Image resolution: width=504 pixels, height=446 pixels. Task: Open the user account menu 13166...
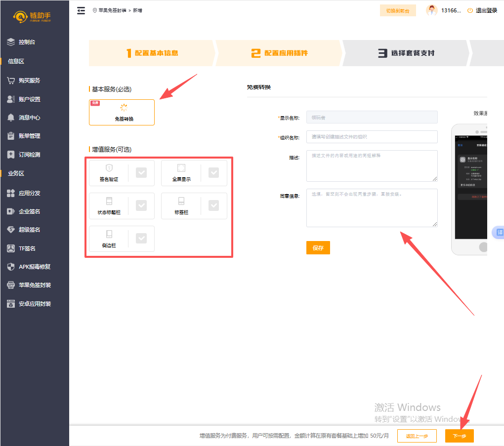tap(450, 10)
